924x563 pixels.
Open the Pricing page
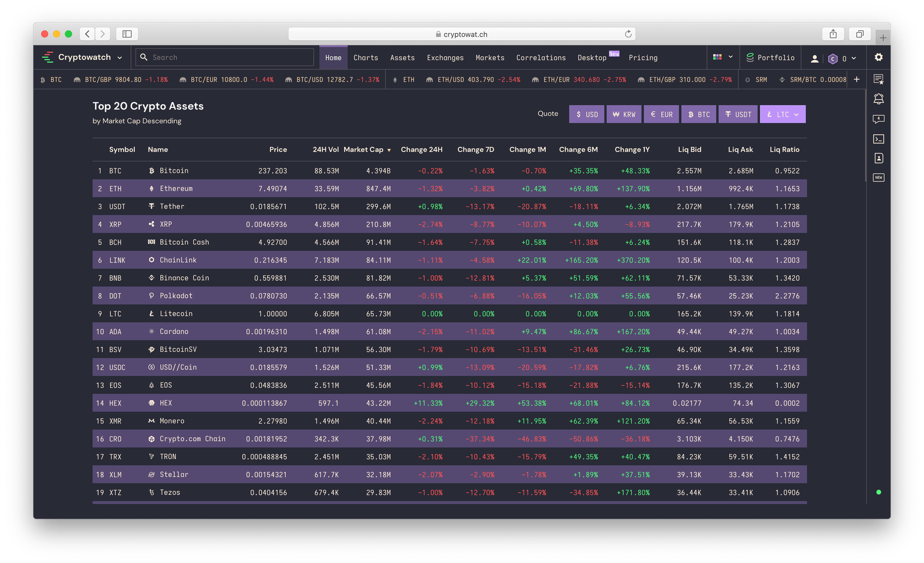pos(643,57)
